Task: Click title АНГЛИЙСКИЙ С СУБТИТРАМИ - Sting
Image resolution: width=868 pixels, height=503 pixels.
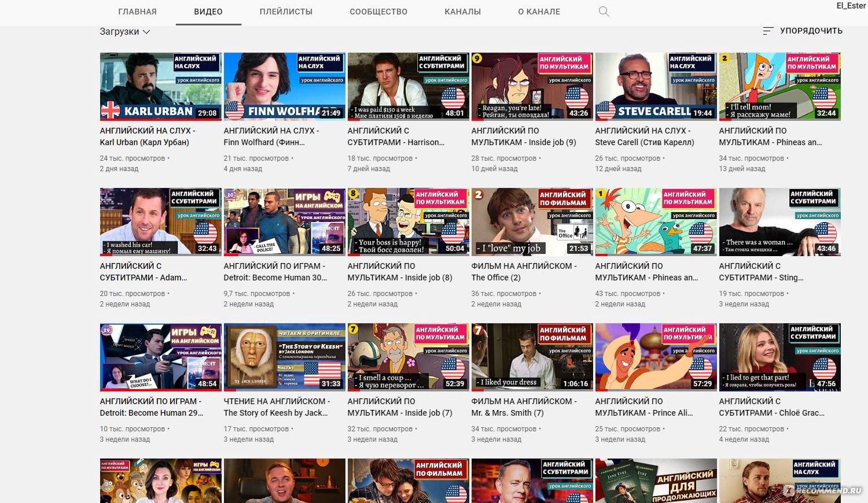Action: pyautogui.click(x=761, y=272)
